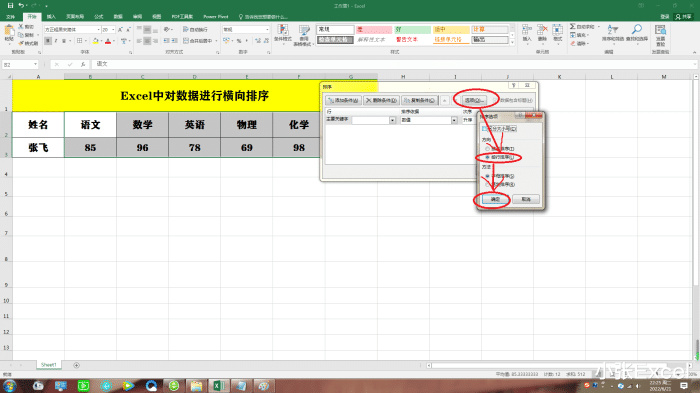Add a new sheet with plus icon
The height and width of the screenshot is (393, 700).
pyautogui.click(x=76, y=365)
